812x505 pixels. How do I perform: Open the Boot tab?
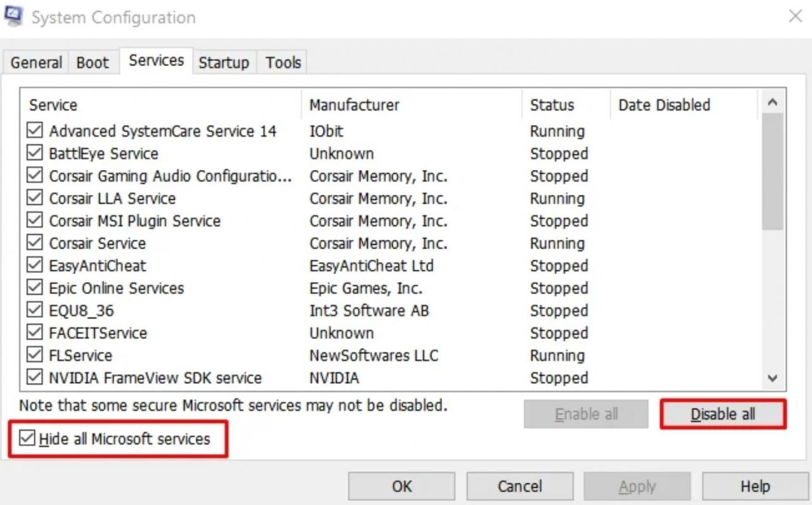[x=93, y=63]
